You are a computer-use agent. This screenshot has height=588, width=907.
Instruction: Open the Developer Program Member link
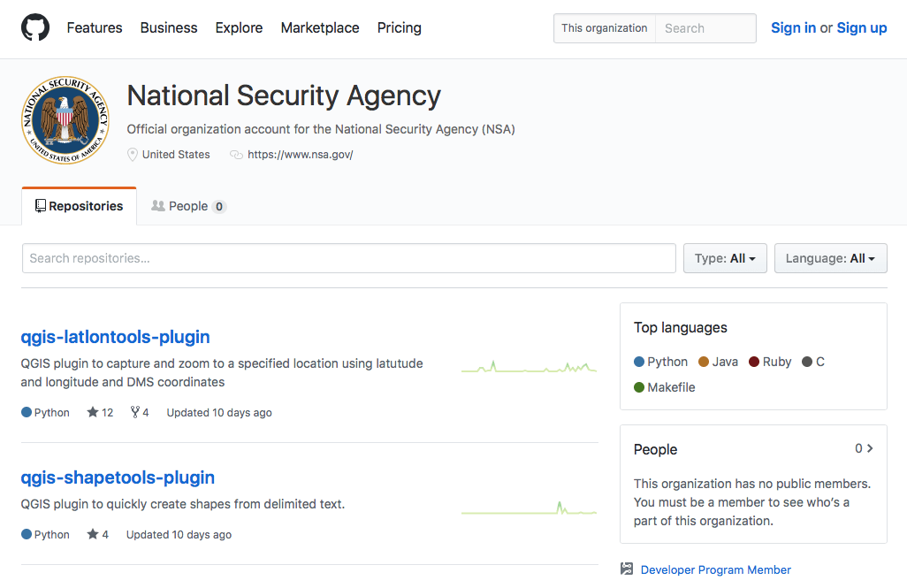(x=715, y=569)
